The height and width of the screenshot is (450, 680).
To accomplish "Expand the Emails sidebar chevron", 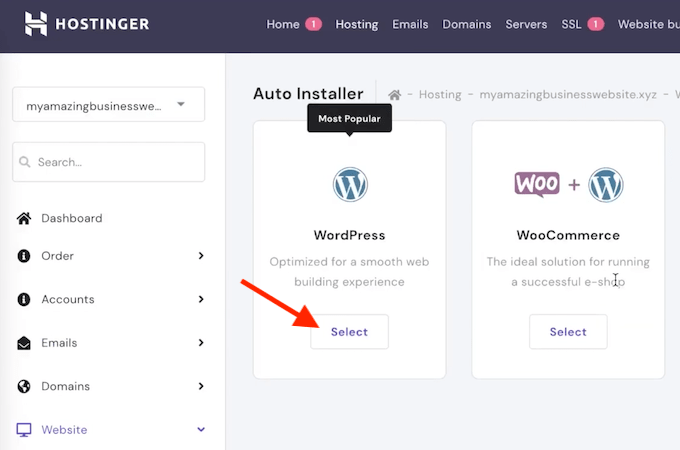I will pos(201,342).
